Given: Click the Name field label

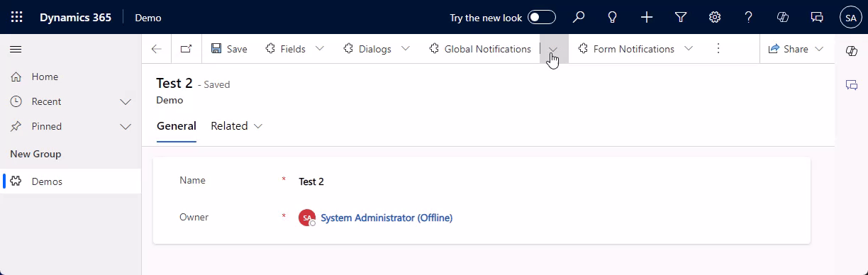Looking at the screenshot, I should (x=192, y=180).
